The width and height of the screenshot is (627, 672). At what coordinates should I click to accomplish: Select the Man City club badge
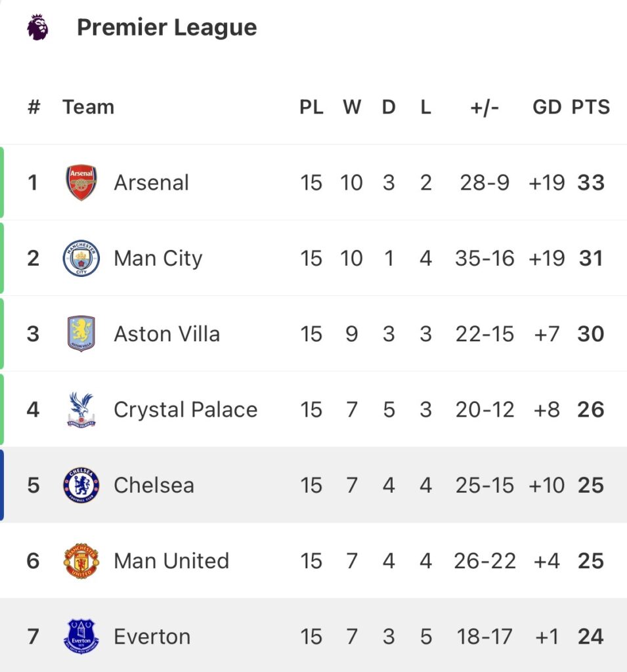coord(81,258)
